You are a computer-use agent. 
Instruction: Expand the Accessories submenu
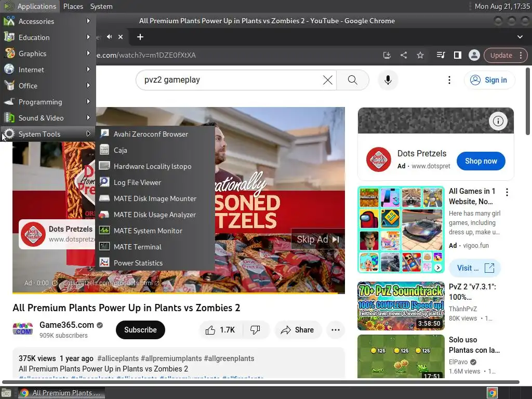(x=48, y=21)
